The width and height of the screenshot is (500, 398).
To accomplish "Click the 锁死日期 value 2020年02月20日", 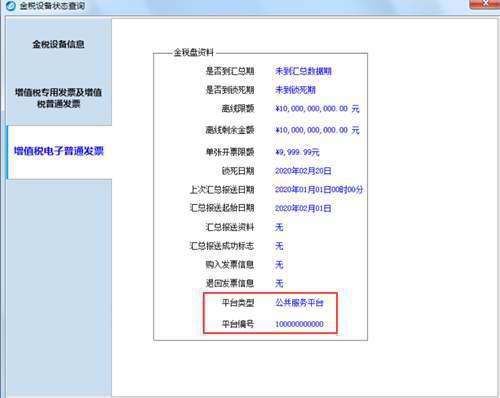I will (x=303, y=171).
